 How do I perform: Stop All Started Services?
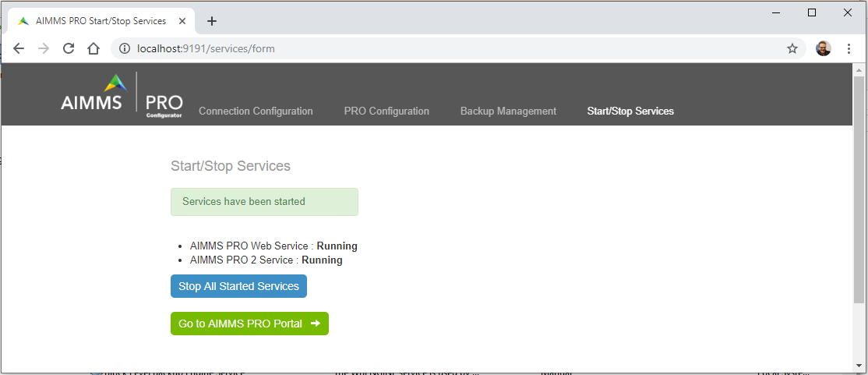238,286
